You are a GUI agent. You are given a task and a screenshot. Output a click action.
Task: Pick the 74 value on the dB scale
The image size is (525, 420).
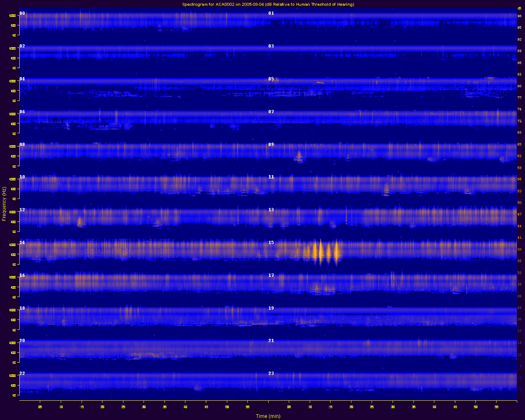coord(519,109)
